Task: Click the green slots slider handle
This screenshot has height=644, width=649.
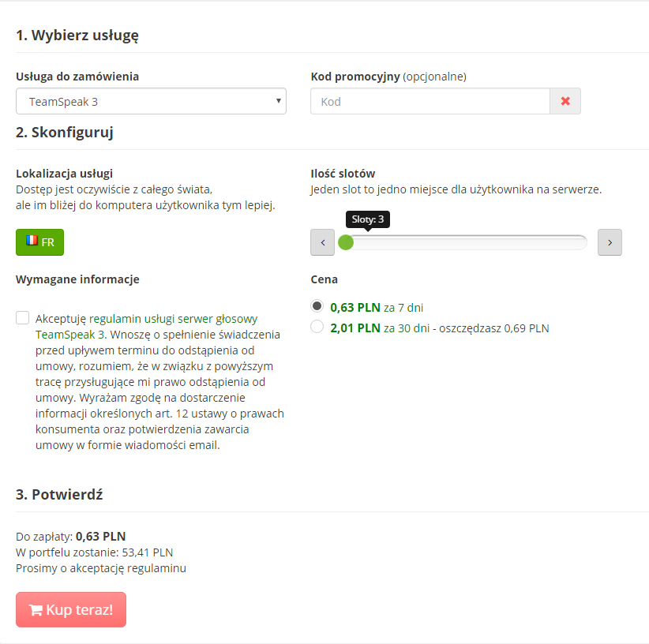Action: [x=346, y=242]
